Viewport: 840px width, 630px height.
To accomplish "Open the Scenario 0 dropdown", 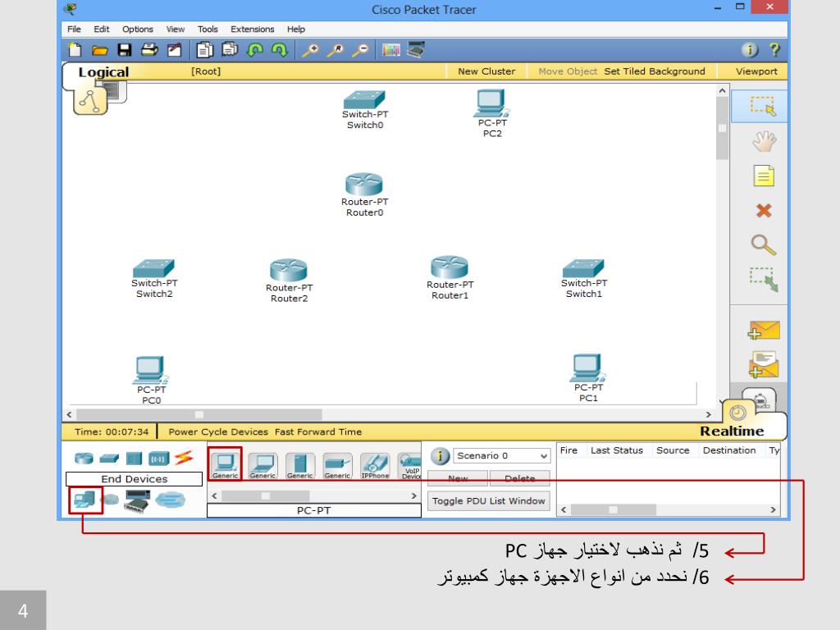I will (x=502, y=456).
